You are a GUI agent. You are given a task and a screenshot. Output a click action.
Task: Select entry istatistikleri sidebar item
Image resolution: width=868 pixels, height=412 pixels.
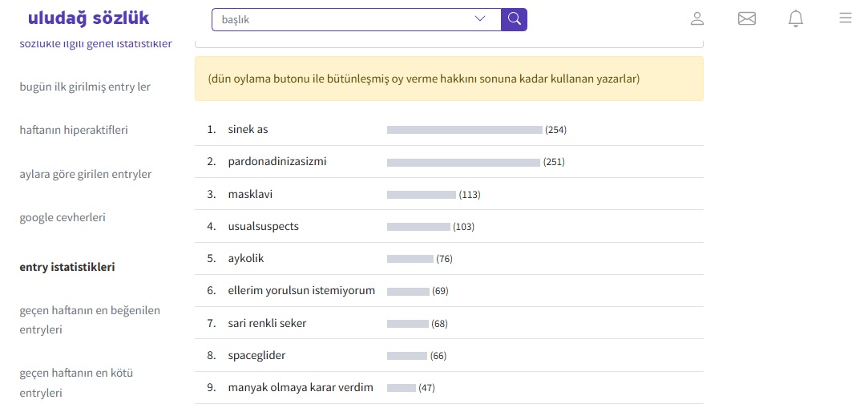67,267
